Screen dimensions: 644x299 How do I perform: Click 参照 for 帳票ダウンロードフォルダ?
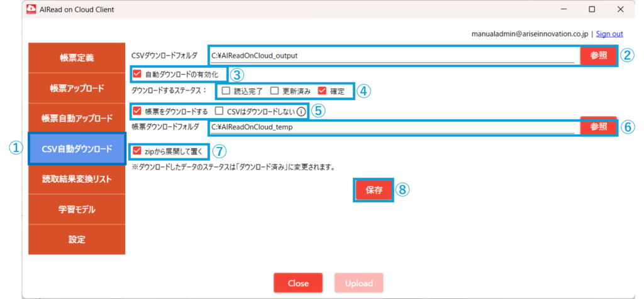pyautogui.click(x=599, y=127)
